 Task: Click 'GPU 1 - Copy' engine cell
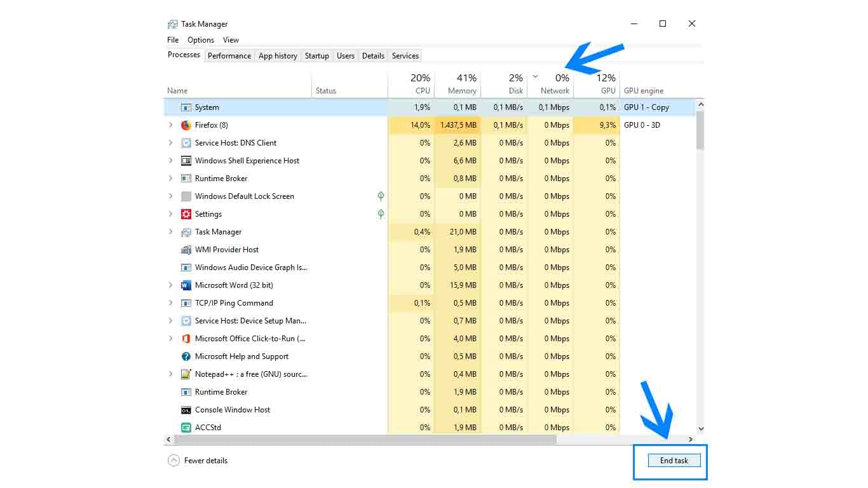(x=646, y=107)
